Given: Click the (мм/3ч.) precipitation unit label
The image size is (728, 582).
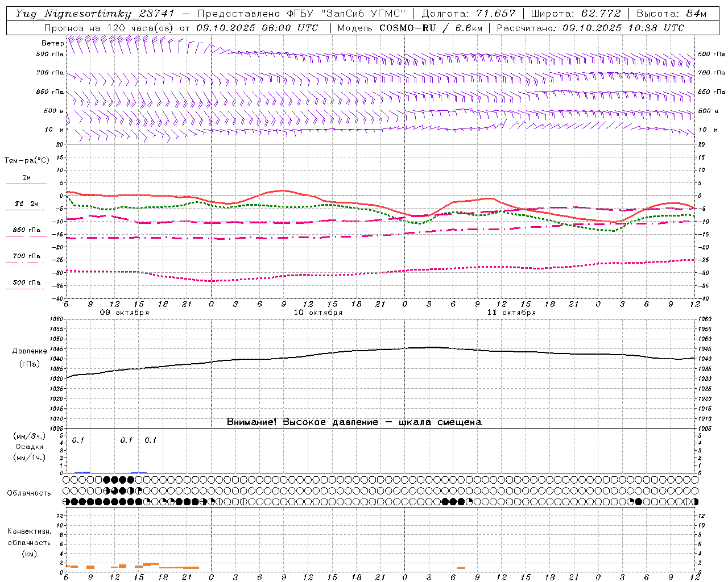Looking at the screenshot, I should click(30, 436).
